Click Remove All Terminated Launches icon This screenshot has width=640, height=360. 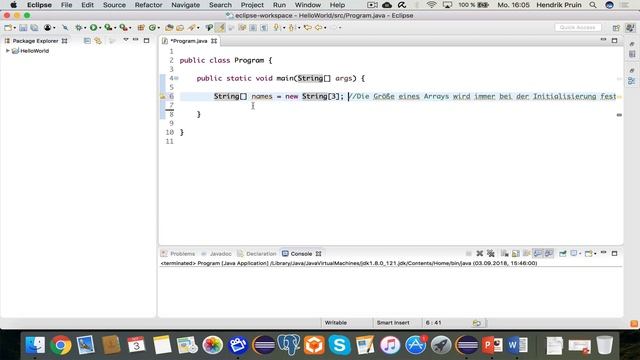491,253
